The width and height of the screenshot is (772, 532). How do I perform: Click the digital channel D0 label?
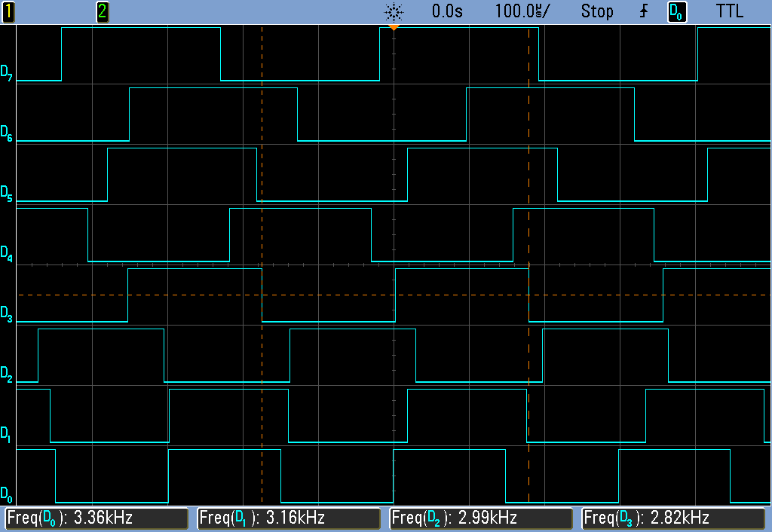(8, 494)
